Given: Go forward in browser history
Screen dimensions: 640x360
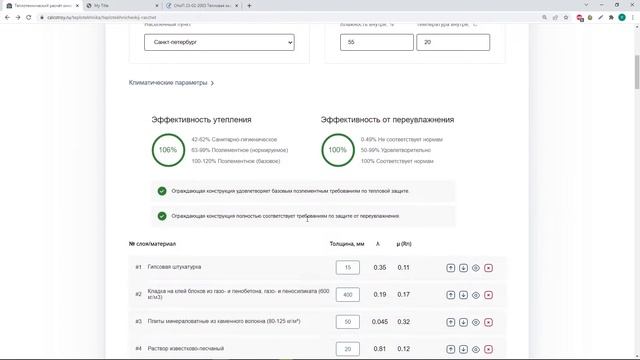Looking at the screenshot, I should [18, 18].
